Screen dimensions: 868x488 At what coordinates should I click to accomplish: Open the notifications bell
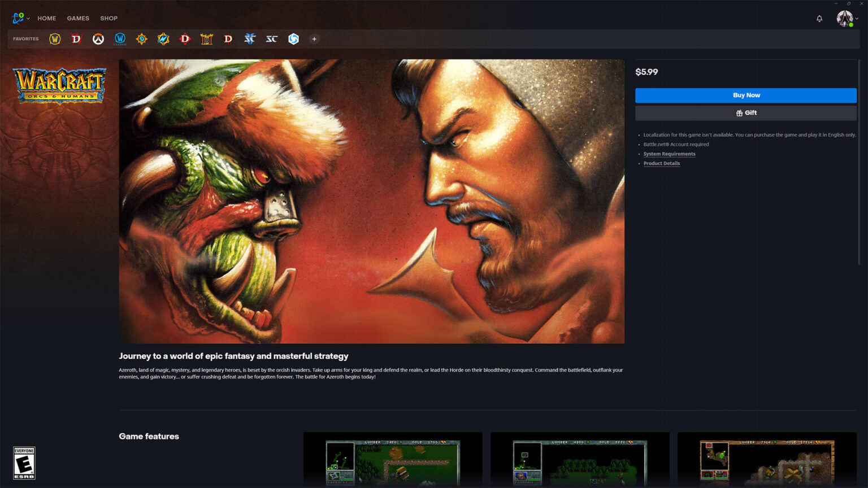(819, 19)
